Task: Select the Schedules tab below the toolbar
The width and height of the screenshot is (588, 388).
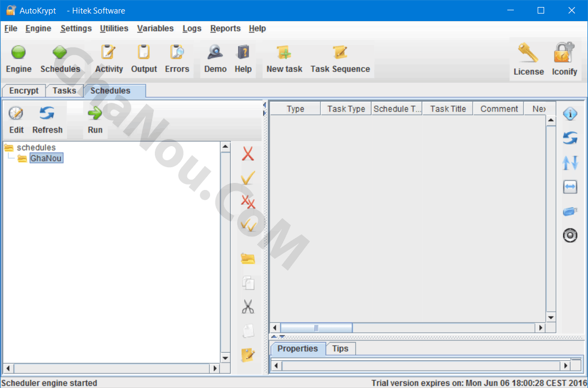Action: click(114, 91)
